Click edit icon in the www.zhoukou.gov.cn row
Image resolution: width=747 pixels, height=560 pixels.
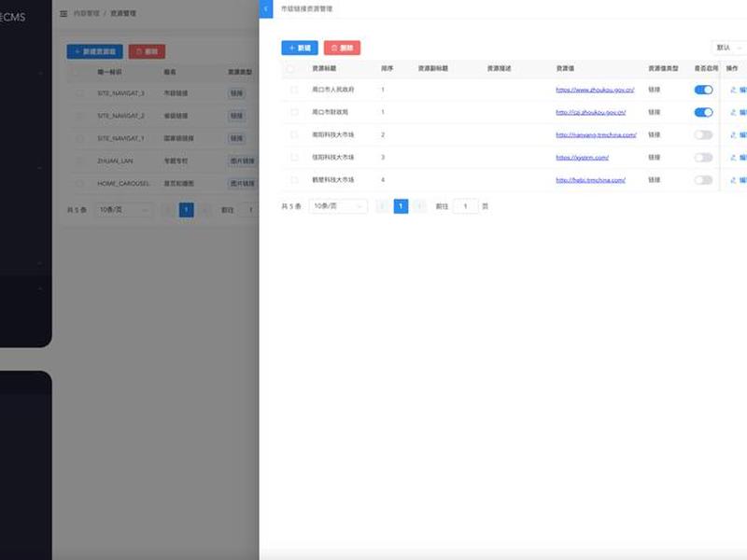tap(733, 90)
